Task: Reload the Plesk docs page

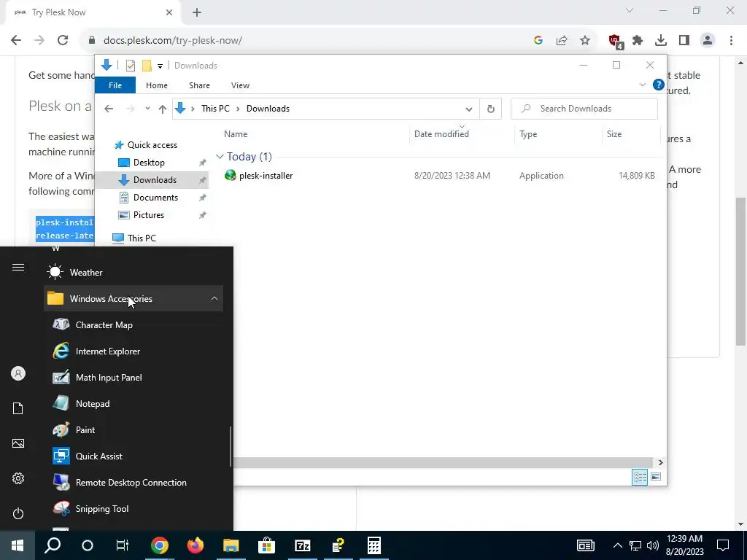Action: (63, 40)
